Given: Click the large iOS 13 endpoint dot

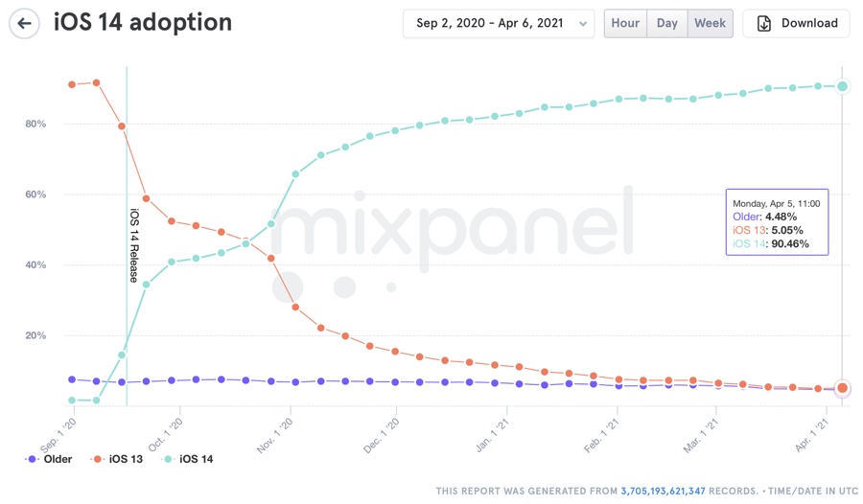Looking at the screenshot, I should [x=843, y=388].
